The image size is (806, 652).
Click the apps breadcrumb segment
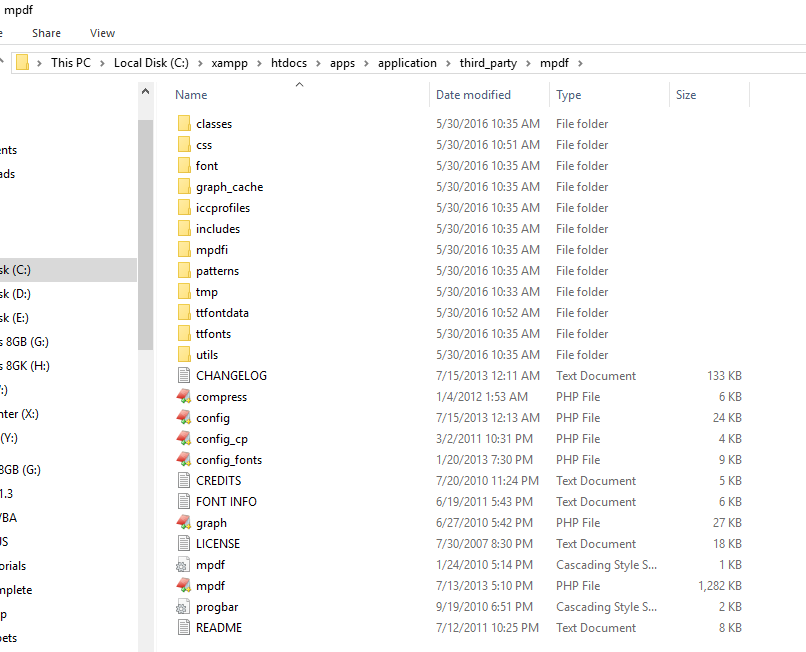click(x=342, y=63)
